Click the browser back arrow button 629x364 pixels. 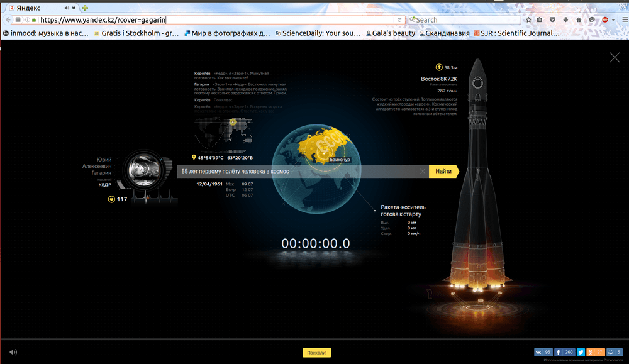coord(7,19)
